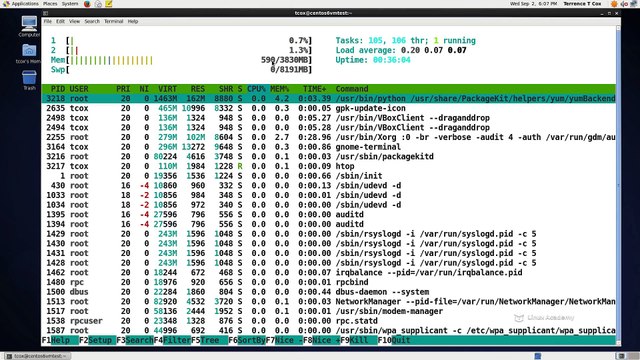Select the htop process row
Viewport: 640px width, 360px height.
click(329, 166)
